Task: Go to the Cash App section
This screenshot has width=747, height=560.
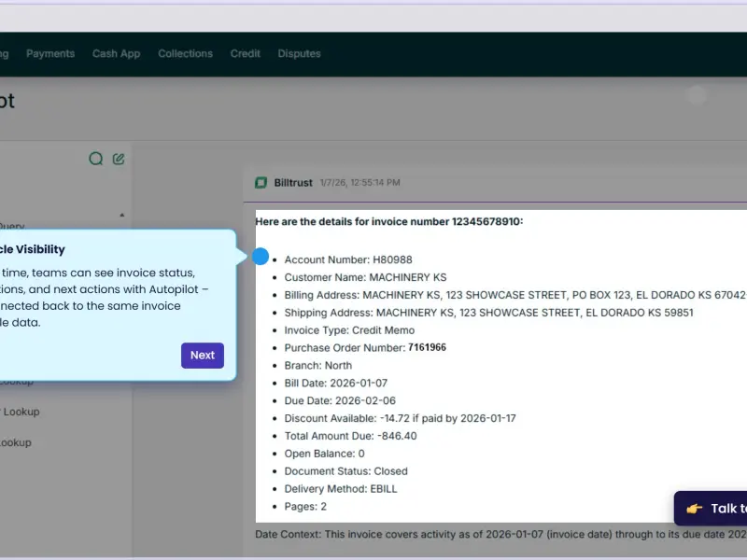Action: click(116, 54)
